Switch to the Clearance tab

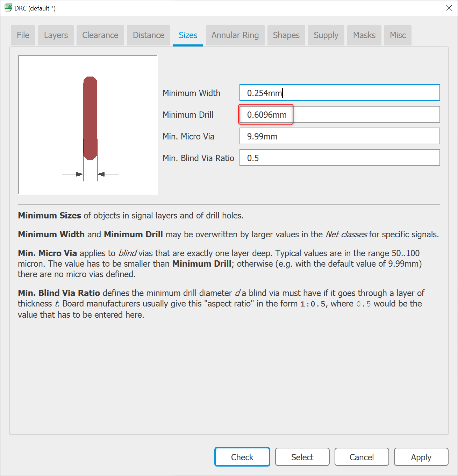100,35
